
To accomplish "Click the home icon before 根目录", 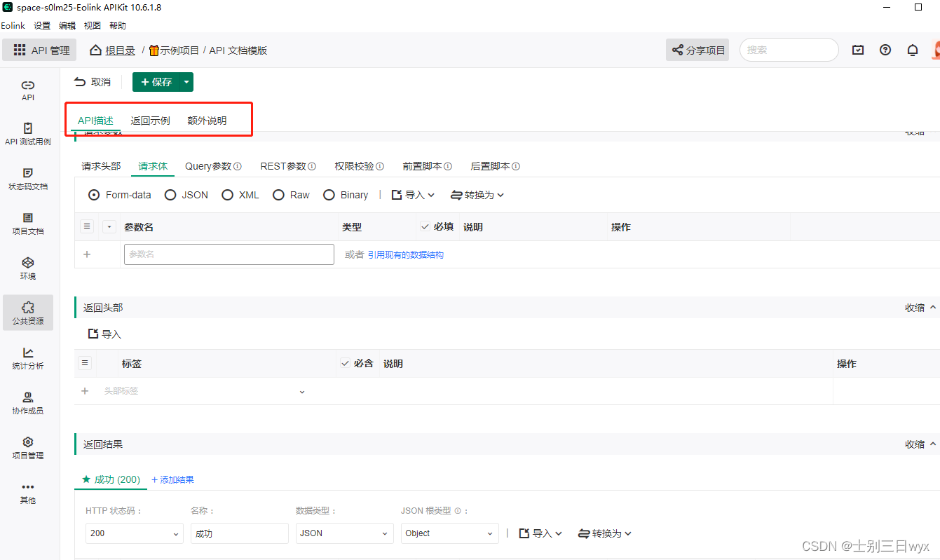I will tap(96, 50).
